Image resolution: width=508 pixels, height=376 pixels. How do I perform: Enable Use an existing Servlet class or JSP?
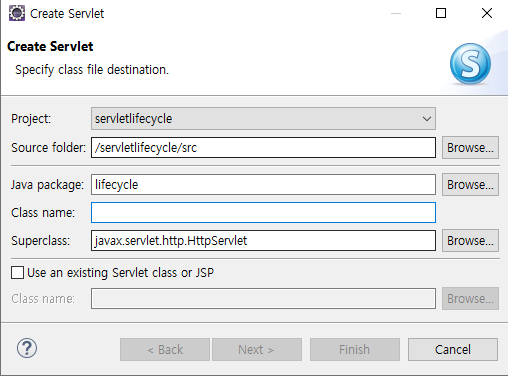click(x=17, y=272)
